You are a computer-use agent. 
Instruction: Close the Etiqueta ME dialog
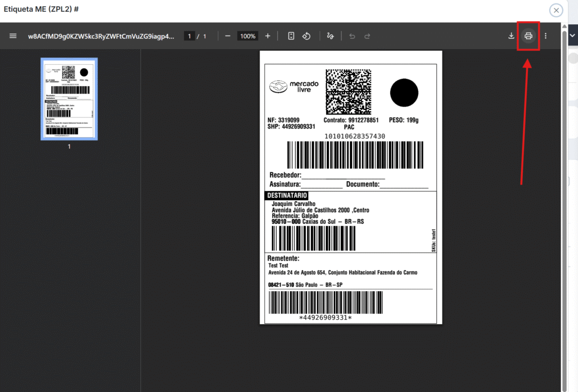tap(557, 10)
